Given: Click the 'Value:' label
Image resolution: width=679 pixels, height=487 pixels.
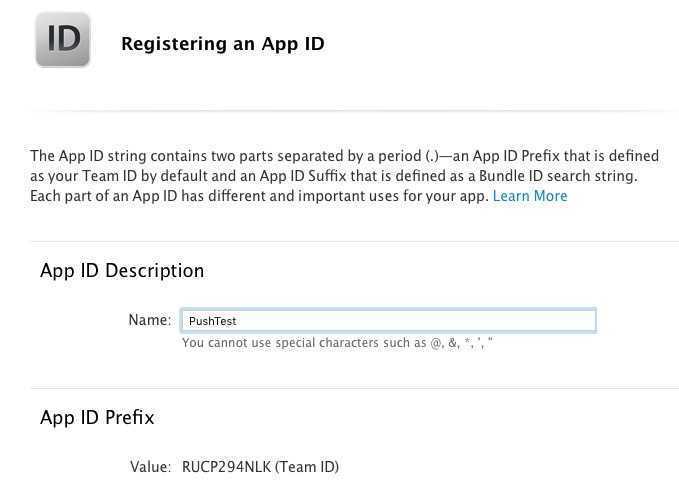Looking at the screenshot, I should 150,467.
